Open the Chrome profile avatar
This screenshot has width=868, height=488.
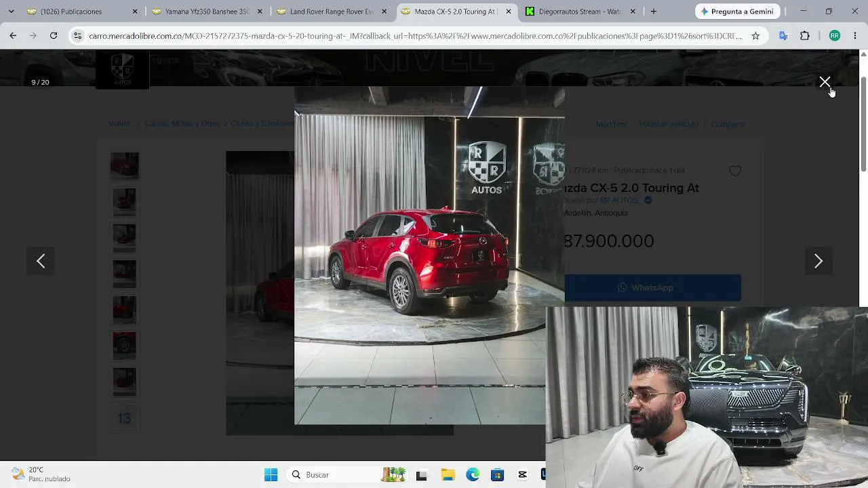[x=835, y=36]
